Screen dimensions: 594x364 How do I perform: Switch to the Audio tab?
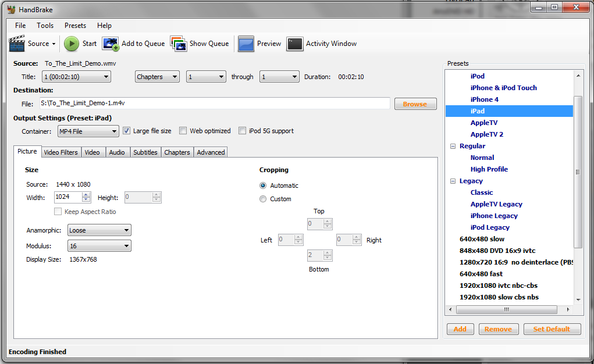[x=117, y=152]
